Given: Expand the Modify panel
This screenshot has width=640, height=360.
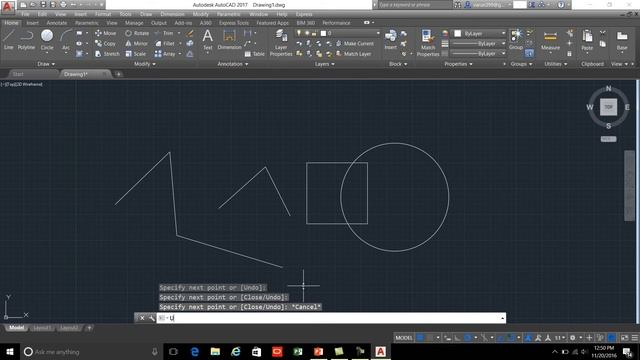Looking at the screenshot, I should coord(145,64).
